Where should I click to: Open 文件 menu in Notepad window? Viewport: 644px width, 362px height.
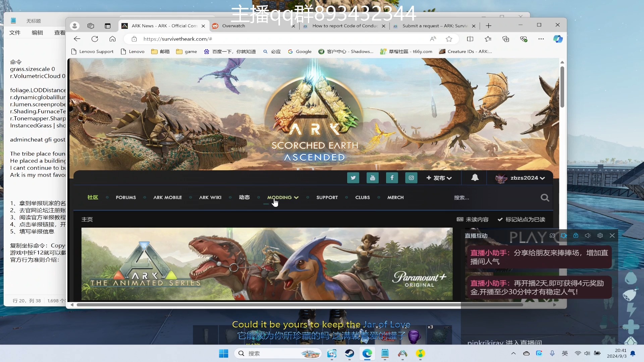pyautogui.click(x=15, y=33)
